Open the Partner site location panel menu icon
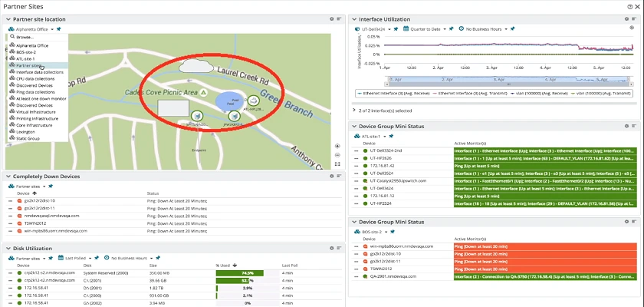This screenshot has height=307, width=644. pos(339,19)
